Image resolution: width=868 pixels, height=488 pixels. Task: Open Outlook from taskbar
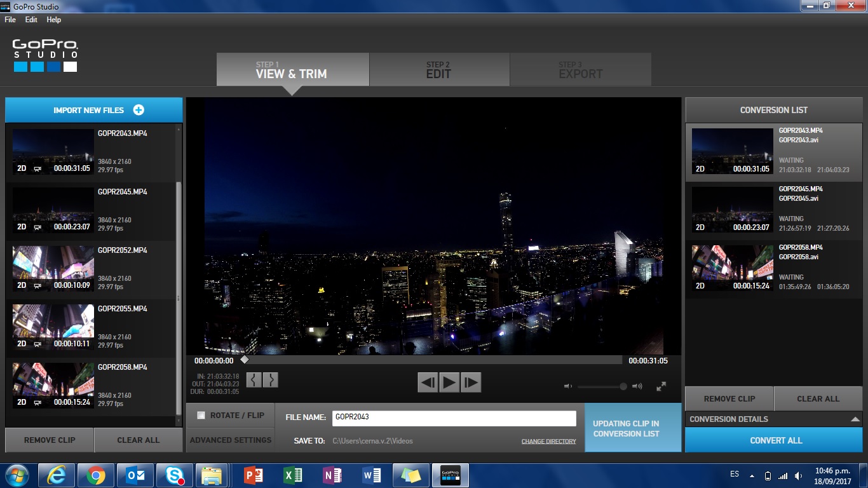135,475
